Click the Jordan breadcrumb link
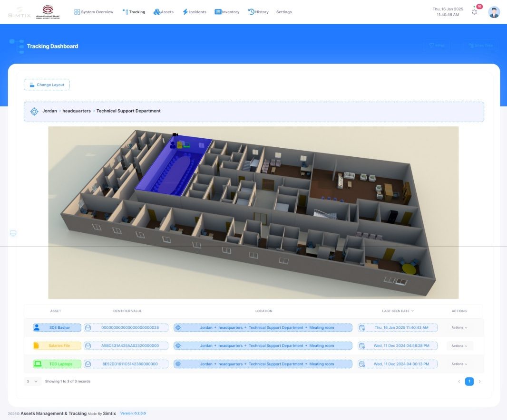The height and width of the screenshot is (420, 507). tap(49, 111)
